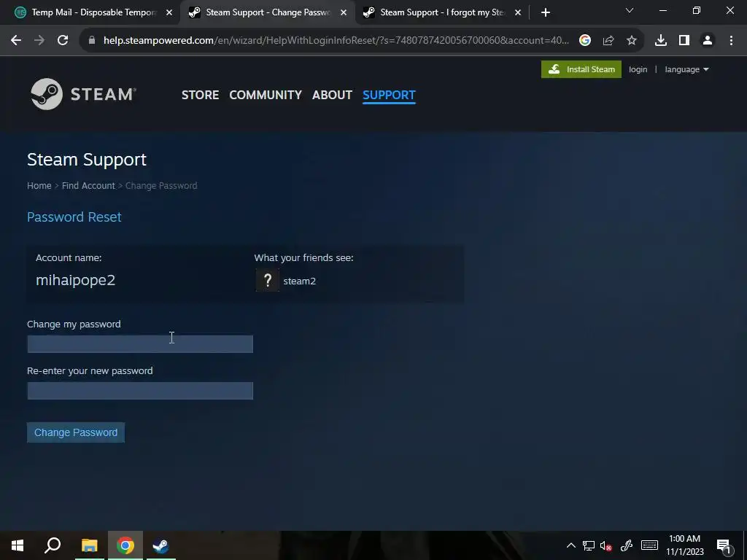Click the Chrome taskbar icon
This screenshot has height=560, width=747.
(x=125, y=545)
